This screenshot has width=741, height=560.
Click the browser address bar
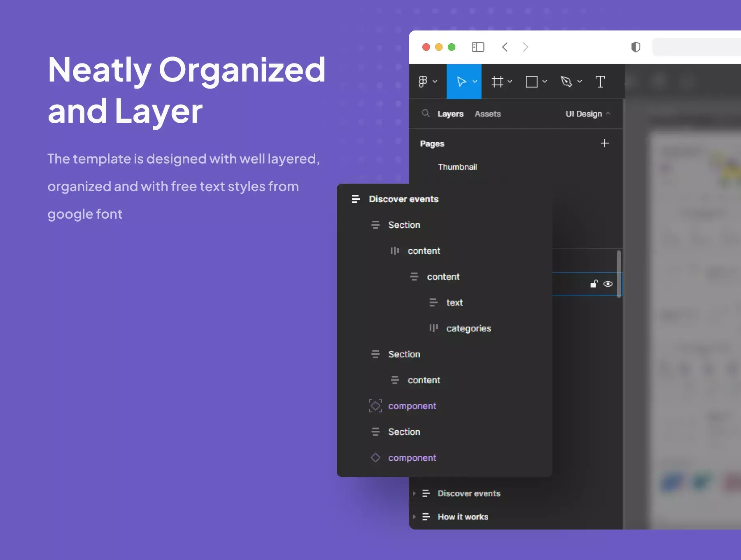697,47
